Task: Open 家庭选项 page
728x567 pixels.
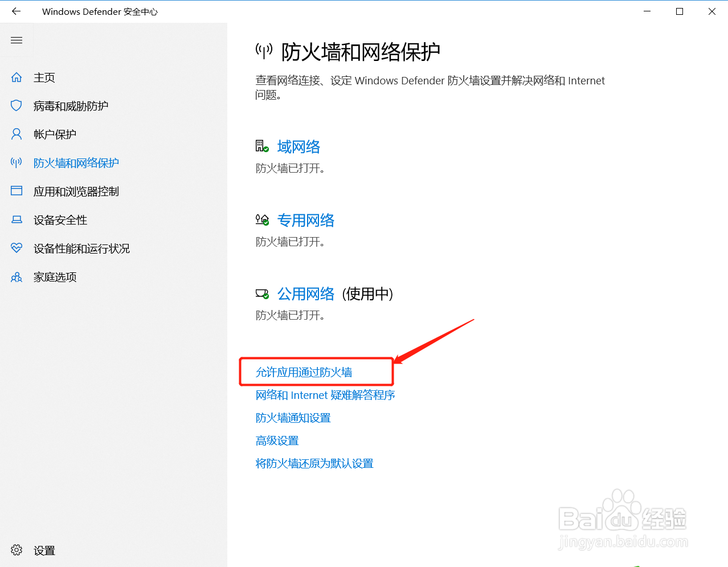Action: pos(55,277)
